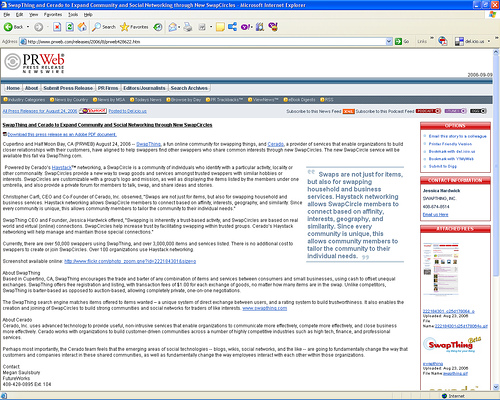This screenshot has height=400, width=500.
Task: Open the Edit button dropdown arrow
Action: pos(211,27)
